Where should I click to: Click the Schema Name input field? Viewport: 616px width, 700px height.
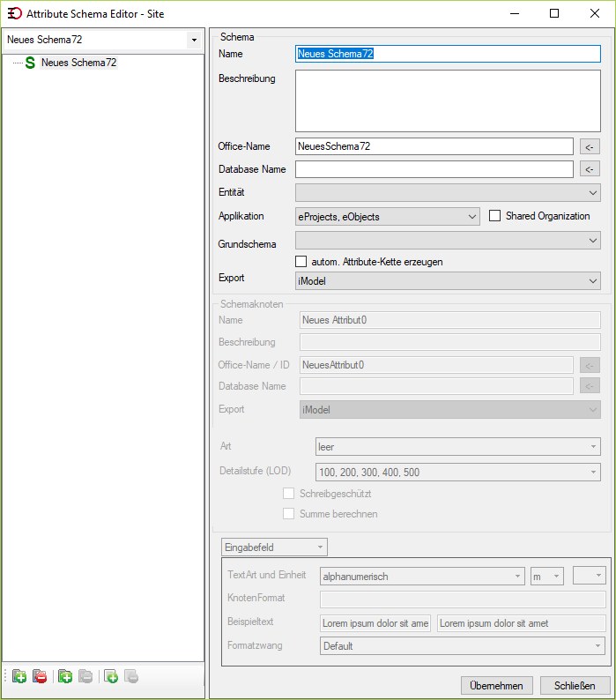pos(448,54)
